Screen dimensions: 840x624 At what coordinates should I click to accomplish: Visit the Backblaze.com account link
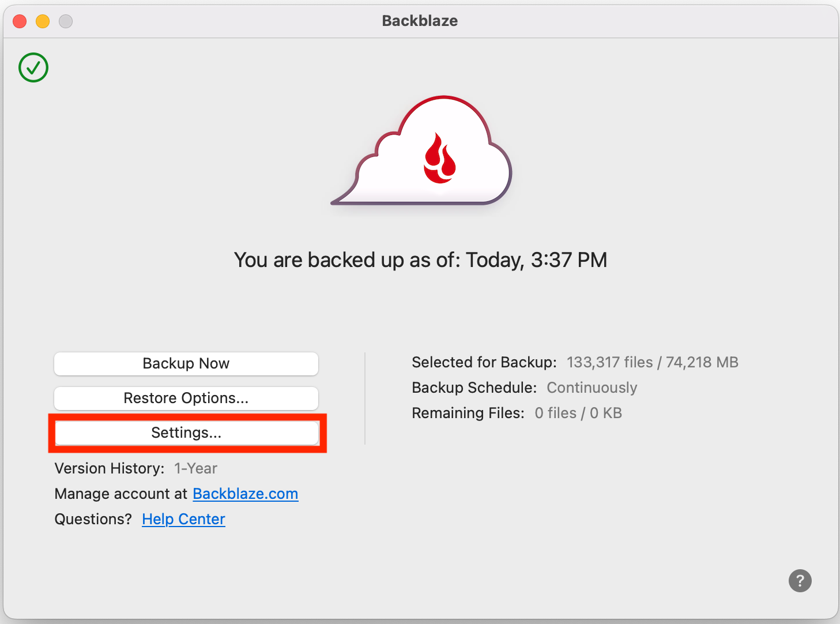click(x=246, y=494)
